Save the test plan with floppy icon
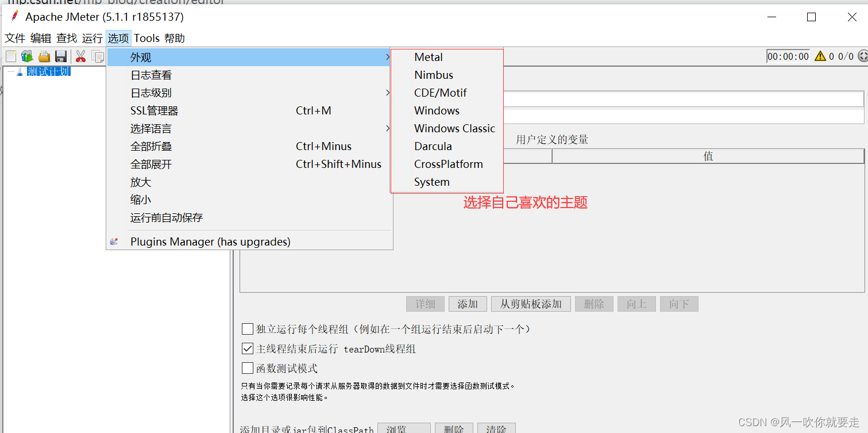The image size is (868, 433). pos(61,56)
